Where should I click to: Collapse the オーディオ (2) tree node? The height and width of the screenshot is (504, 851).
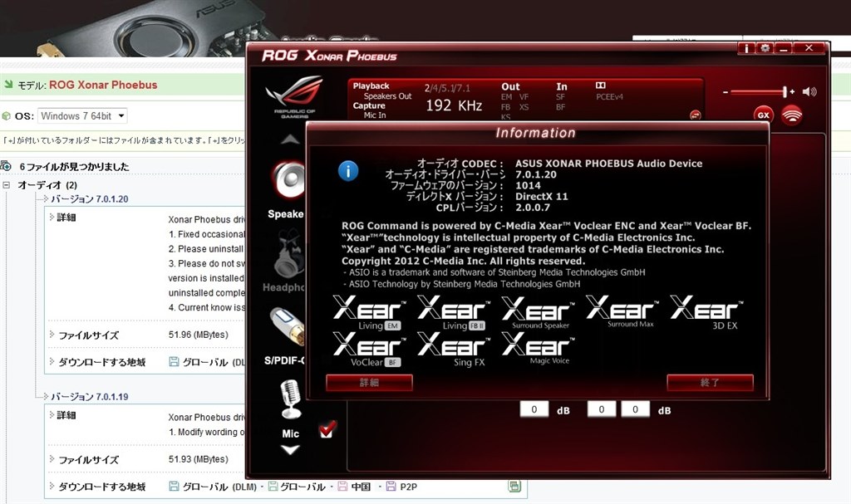click(7, 185)
